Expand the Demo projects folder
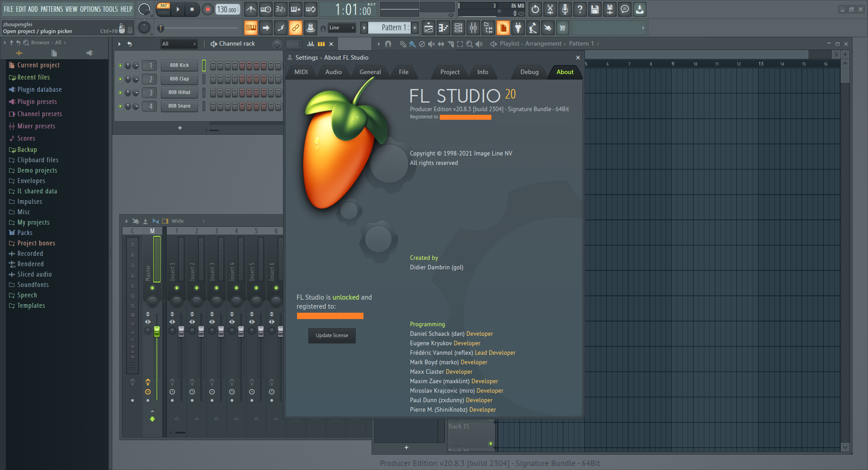The width and height of the screenshot is (868, 470). point(33,170)
